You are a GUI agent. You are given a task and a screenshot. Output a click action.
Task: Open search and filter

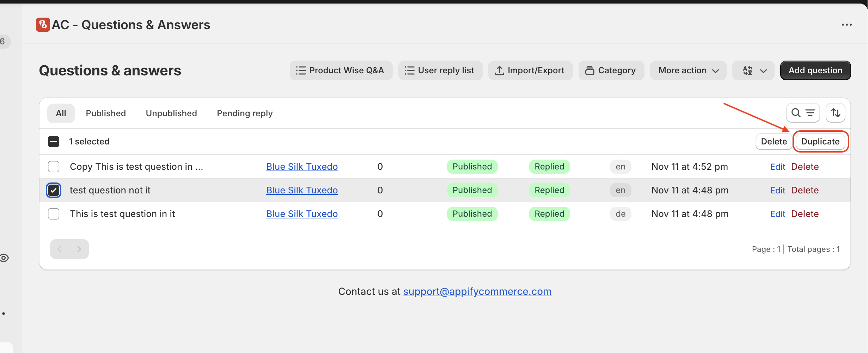(802, 113)
